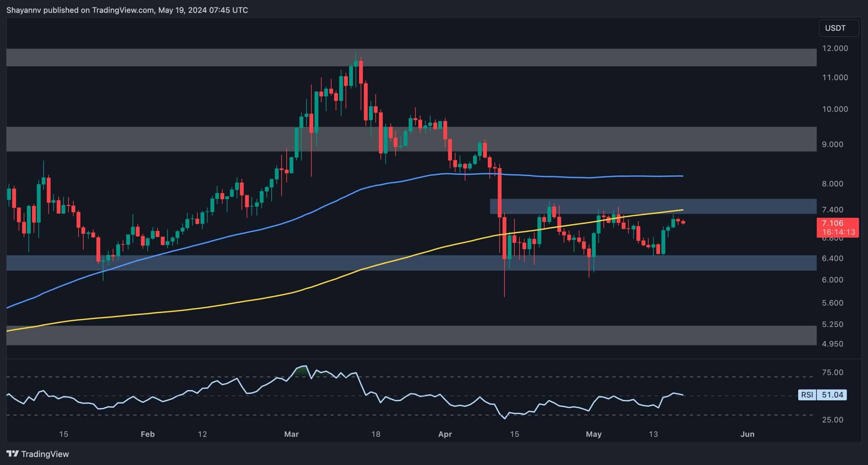Click the Mar date label on time axis
Screen dimensions: 868x465
pos(291,434)
